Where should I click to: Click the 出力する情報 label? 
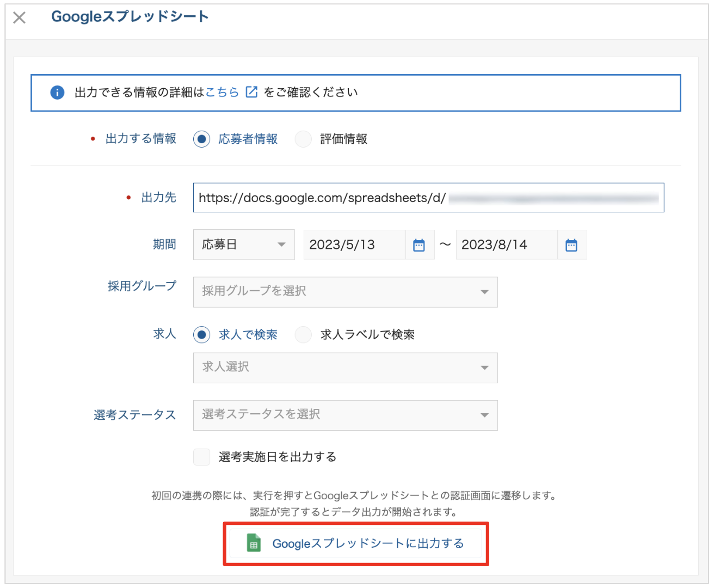click(141, 139)
